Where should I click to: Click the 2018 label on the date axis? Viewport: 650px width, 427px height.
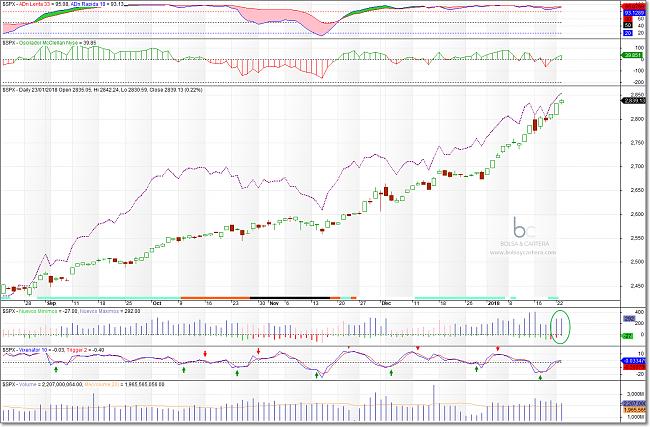click(x=492, y=300)
